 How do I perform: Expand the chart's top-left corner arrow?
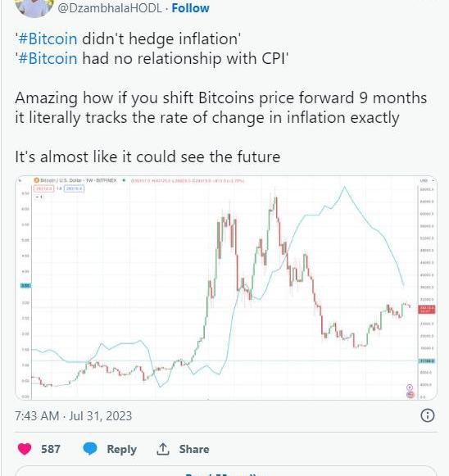[20, 180]
